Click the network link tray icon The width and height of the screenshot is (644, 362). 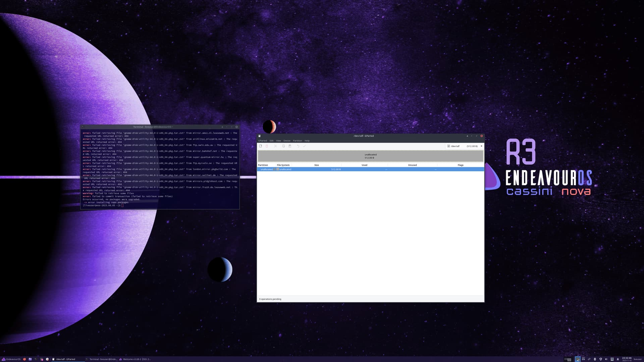click(x=589, y=359)
